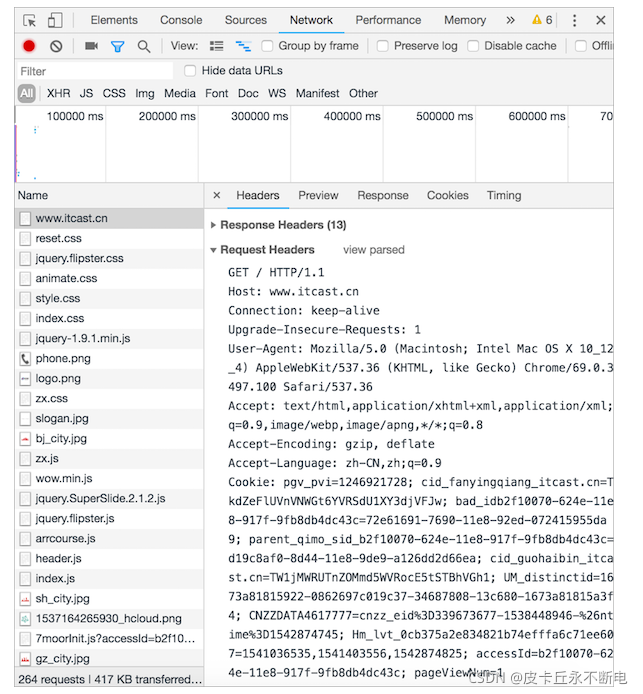Select the bj_city.jpg request icon
The height and width of the screenshot is (694, 643).
(x=25, y=439)
